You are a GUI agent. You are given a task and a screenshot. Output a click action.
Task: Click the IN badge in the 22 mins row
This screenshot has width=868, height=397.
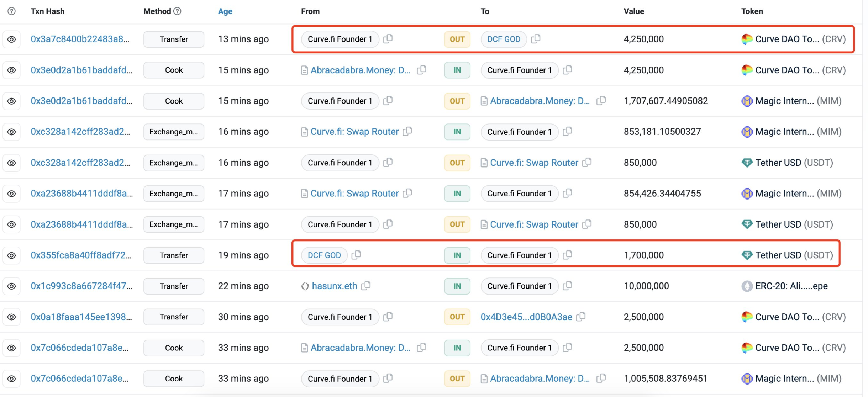coord(457,286)
